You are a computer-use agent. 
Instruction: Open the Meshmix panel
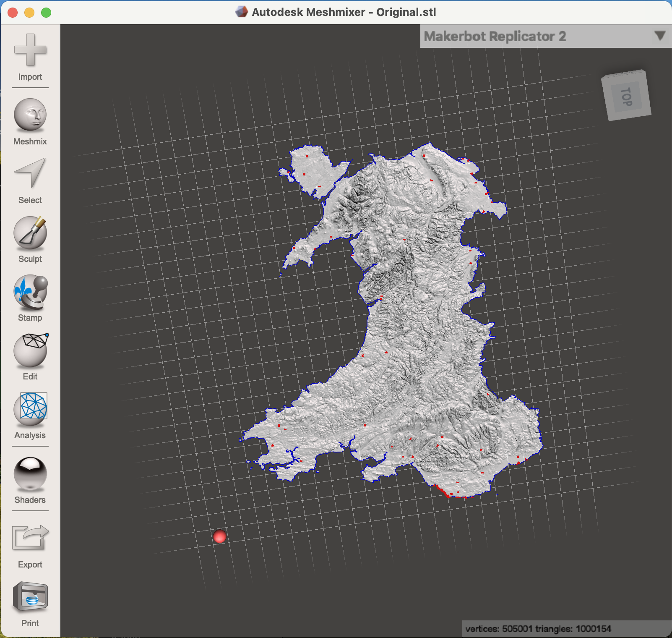click(x=30, y=122)
